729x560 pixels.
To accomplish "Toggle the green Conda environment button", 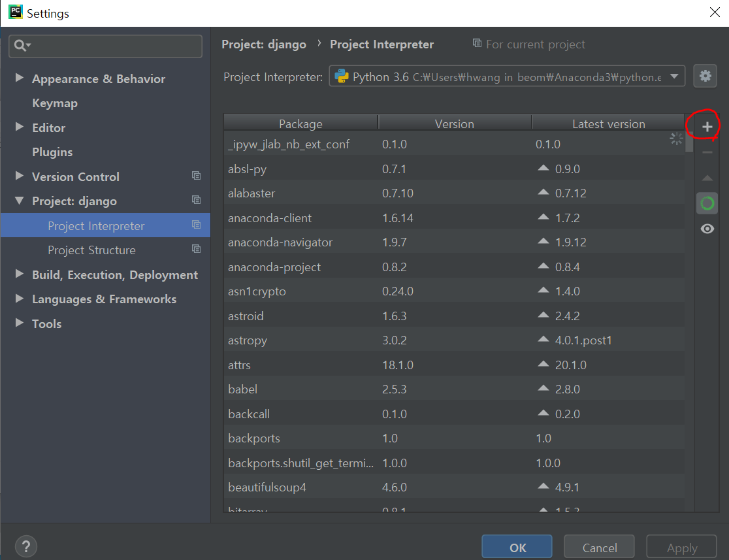I will 707,203.
